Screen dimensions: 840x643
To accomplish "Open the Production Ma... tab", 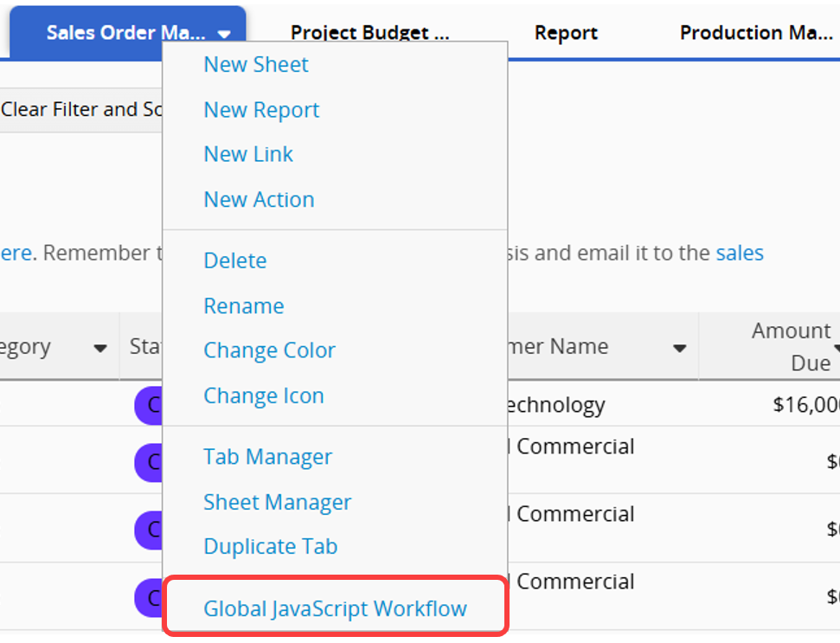I will [754, 33].
